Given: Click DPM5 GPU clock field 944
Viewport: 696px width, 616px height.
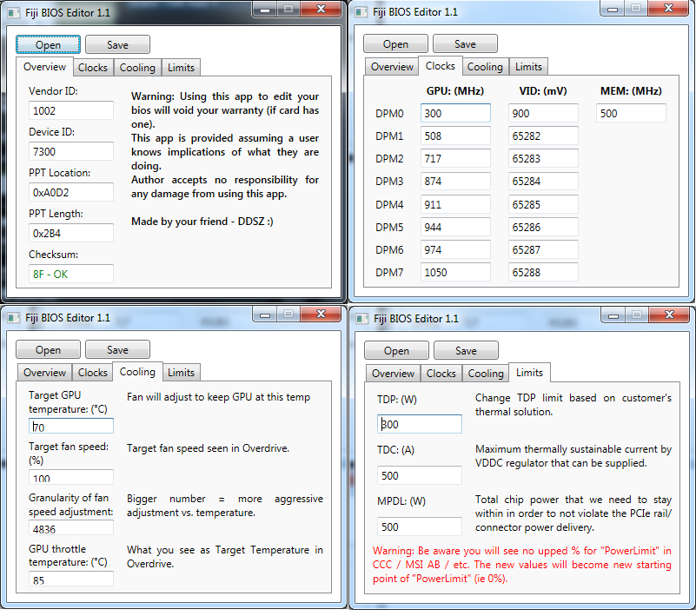Looking at the screenshot, I should 455,227.
